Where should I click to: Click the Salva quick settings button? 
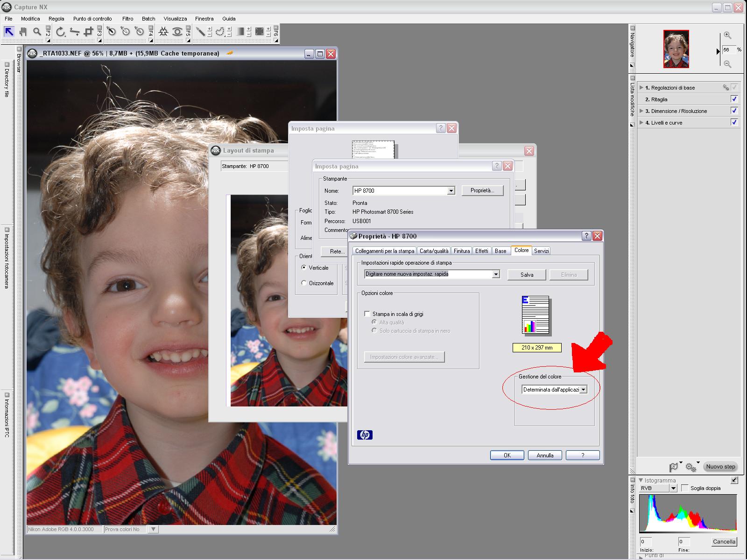click(527, 275)
